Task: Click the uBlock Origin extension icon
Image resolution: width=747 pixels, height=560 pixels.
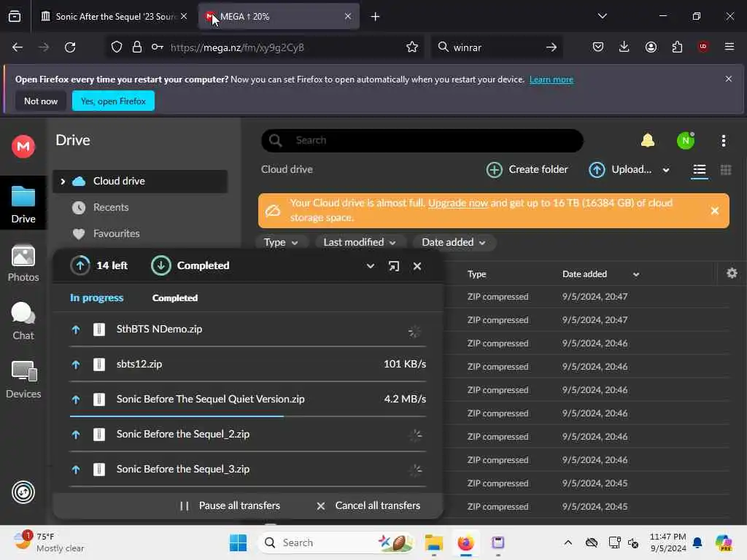Action: click(703, 47)
